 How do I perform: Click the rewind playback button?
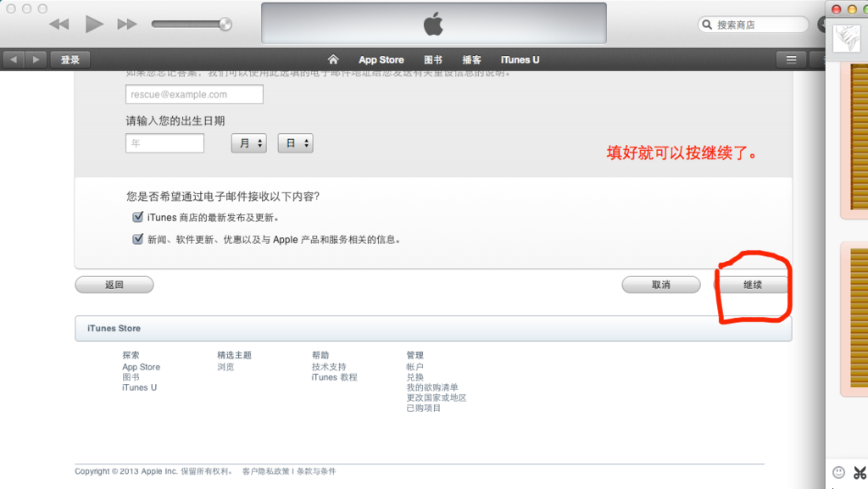[58, 25]
